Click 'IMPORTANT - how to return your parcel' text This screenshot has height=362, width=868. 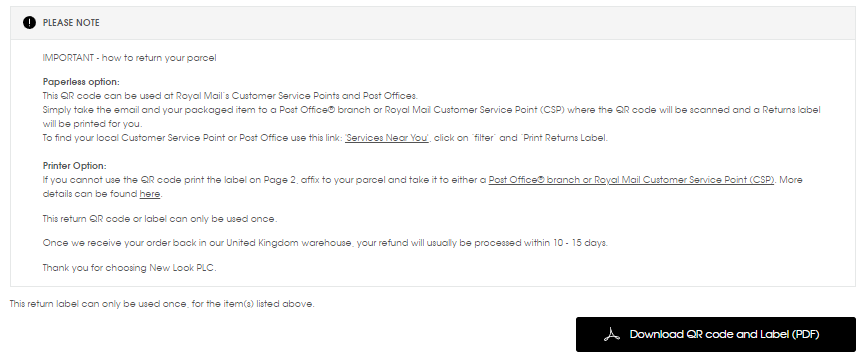tap(130, 58)
